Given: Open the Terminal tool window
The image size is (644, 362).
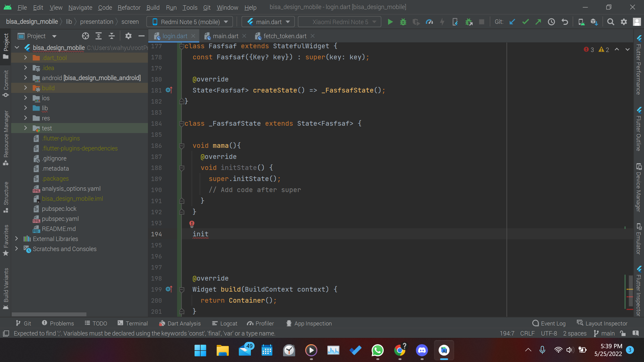Looking at the screenshot, I should click(x=132, y=323).
